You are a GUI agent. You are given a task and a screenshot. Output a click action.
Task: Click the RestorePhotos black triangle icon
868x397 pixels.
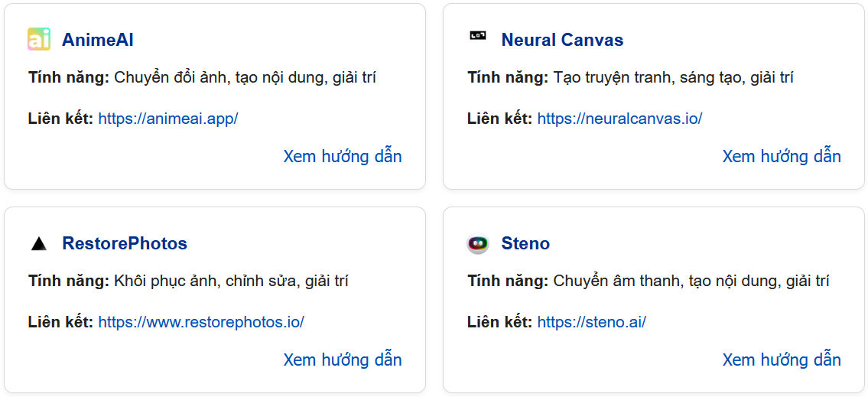click(x=39, y=244)
